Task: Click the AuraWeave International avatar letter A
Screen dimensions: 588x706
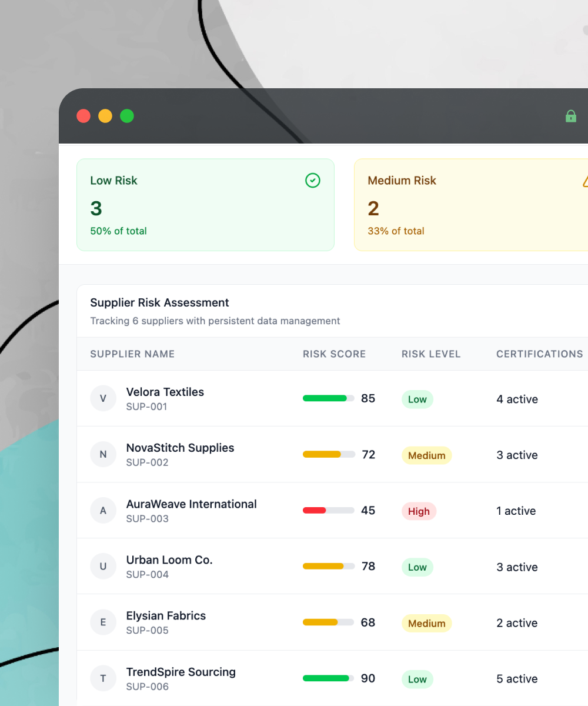Action: pos(103,511)
